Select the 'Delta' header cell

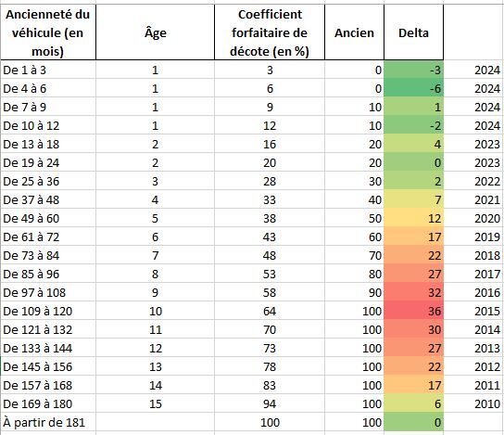click(x=414, y=32)
